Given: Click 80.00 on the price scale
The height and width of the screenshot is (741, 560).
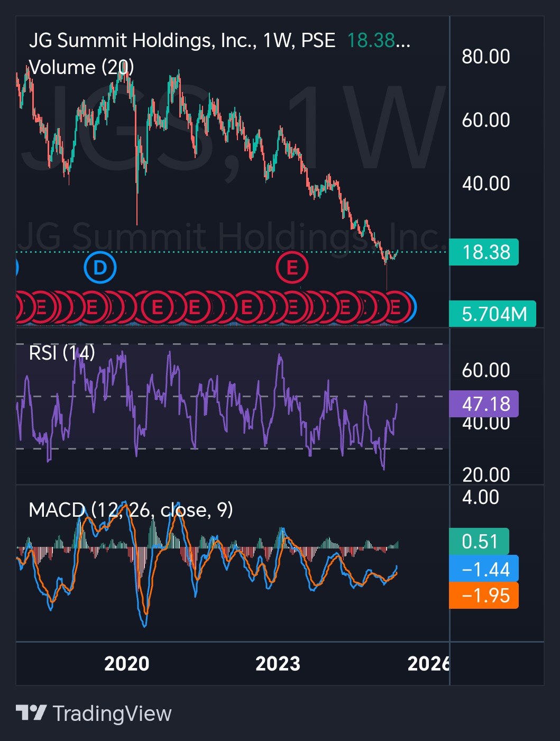Looking at the screenshot, I should click(486, 57).
